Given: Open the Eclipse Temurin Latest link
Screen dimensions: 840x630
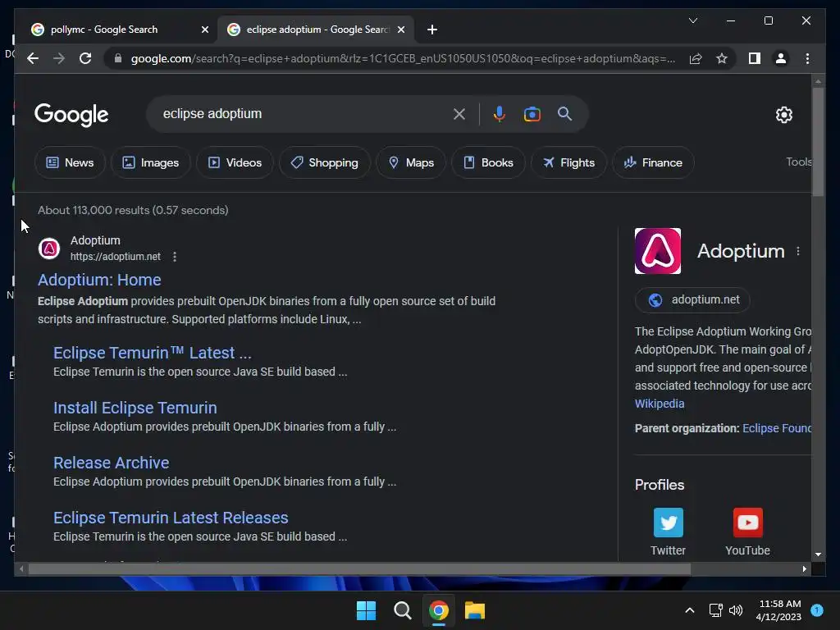Looking at the screenshot, I should [152, 353].
